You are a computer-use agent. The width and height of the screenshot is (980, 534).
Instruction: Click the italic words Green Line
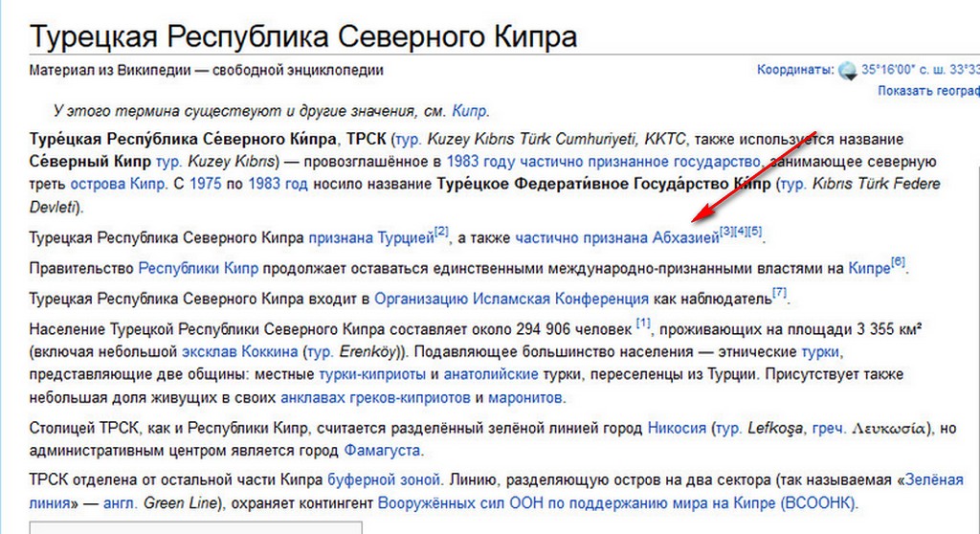(180, 502)
